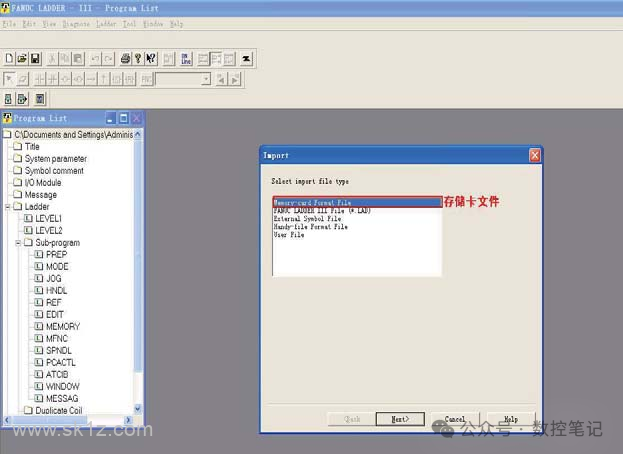Create a new program file

click(9, 59)
